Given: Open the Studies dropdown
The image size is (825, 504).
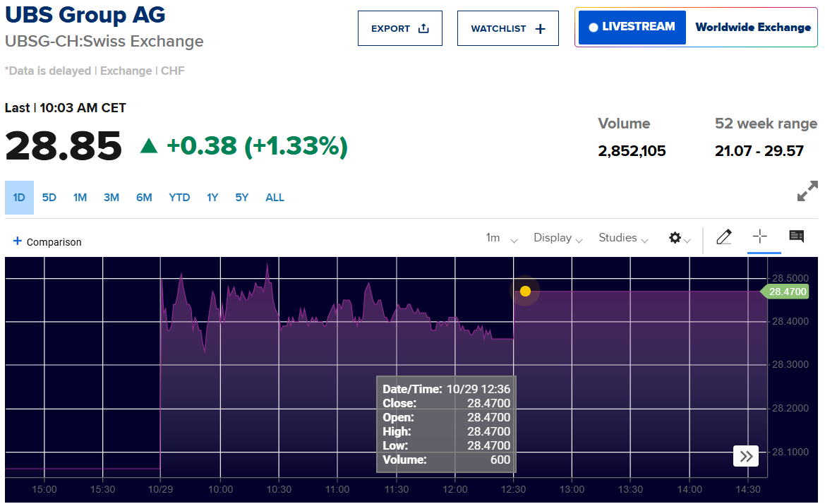Looking at the screenshot, I should [623, 239].
